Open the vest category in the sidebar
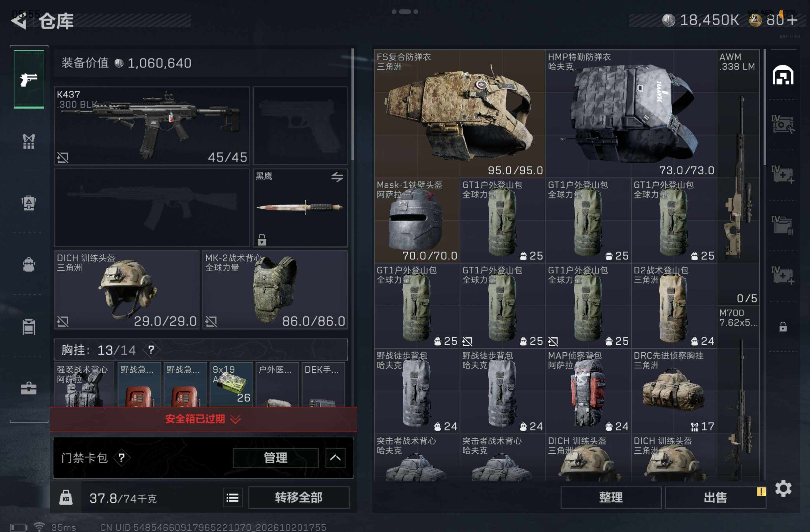 (29, 141)
